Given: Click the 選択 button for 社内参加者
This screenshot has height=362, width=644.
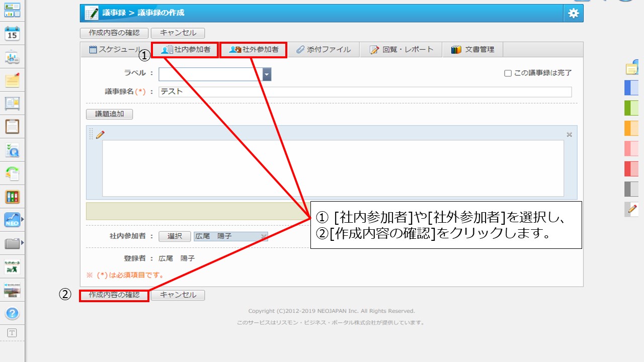Looking at the screenshot, I should coord(175,236).
